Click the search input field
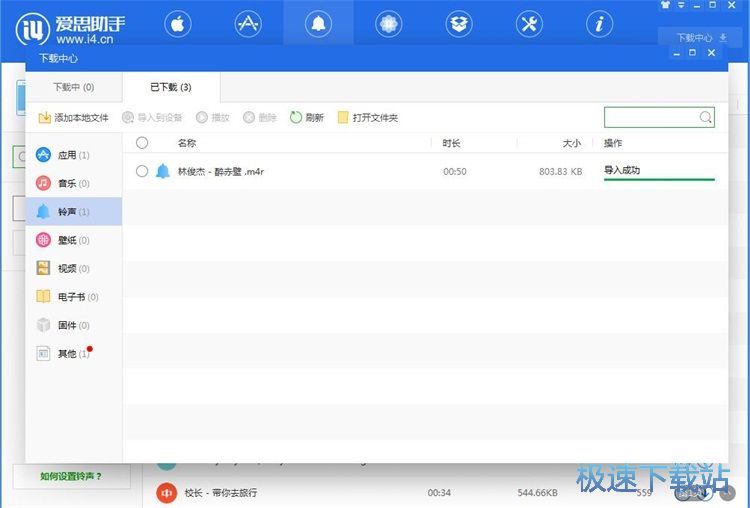The image size is (750, 508). point(650,118)
